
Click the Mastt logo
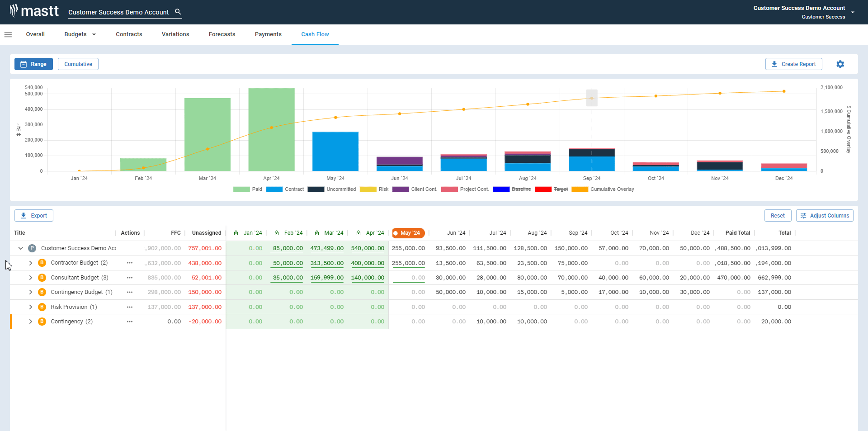click(34, 11)
